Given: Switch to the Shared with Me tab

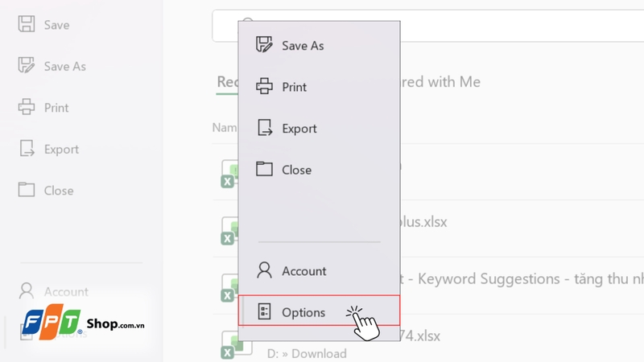Looking at the screenshot, I should [x=441, y=82].
